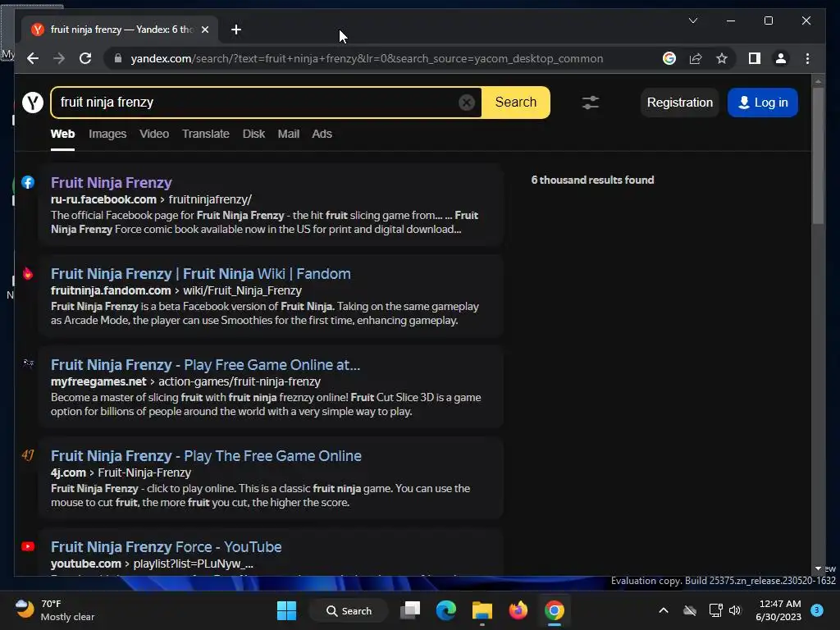
Task: Open the Fruit Ninja Wiki Fandom result
Action: [x=201, y=274]
